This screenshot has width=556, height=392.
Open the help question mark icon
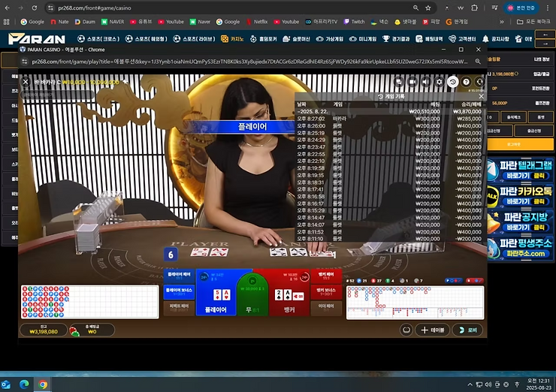(x=466, y=82)
